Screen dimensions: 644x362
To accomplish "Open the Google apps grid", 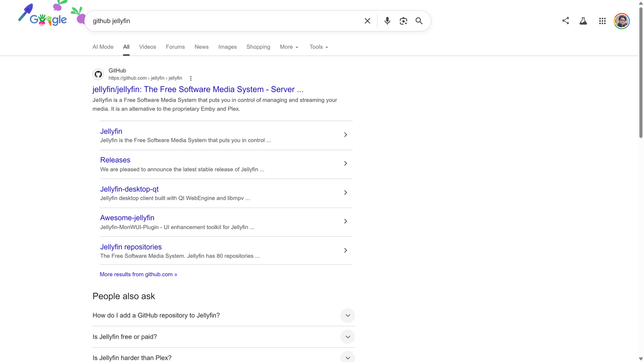I will 602,21.
